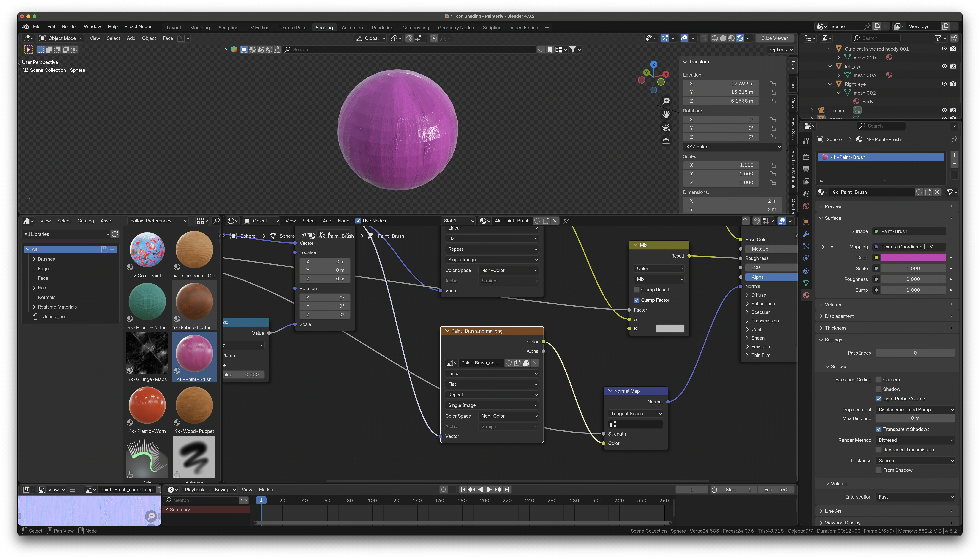The image size is (980, 559).
Task: Switch to the Compositing workspace tab
Action: (416, 28)
